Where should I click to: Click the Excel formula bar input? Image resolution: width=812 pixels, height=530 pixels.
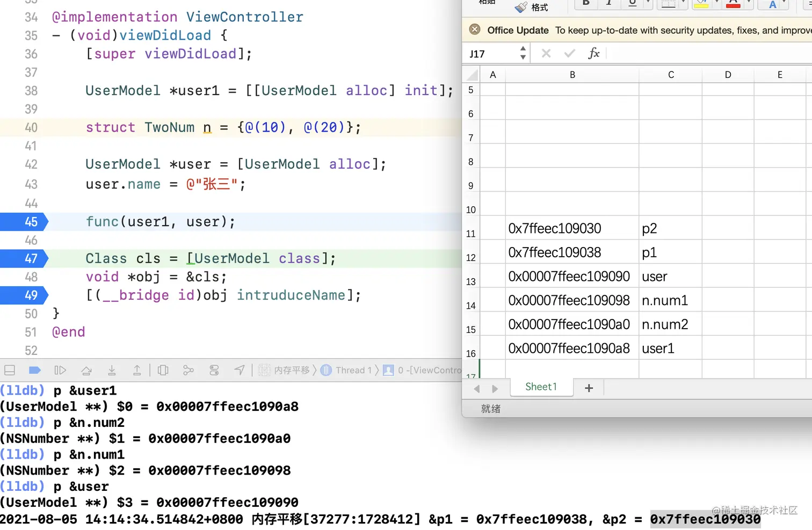[x=709, y=53]
